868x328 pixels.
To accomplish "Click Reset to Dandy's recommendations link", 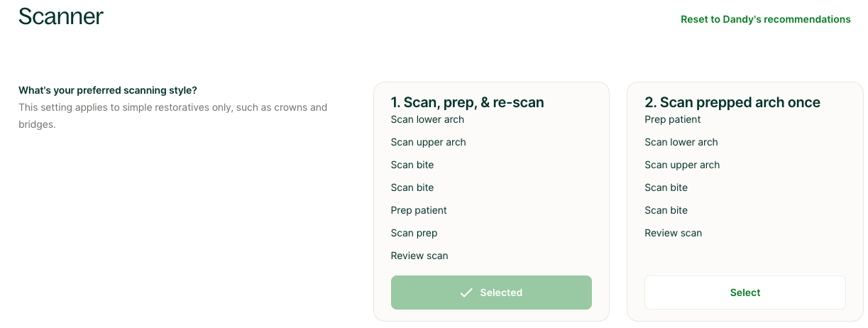I will pos(765,19).
